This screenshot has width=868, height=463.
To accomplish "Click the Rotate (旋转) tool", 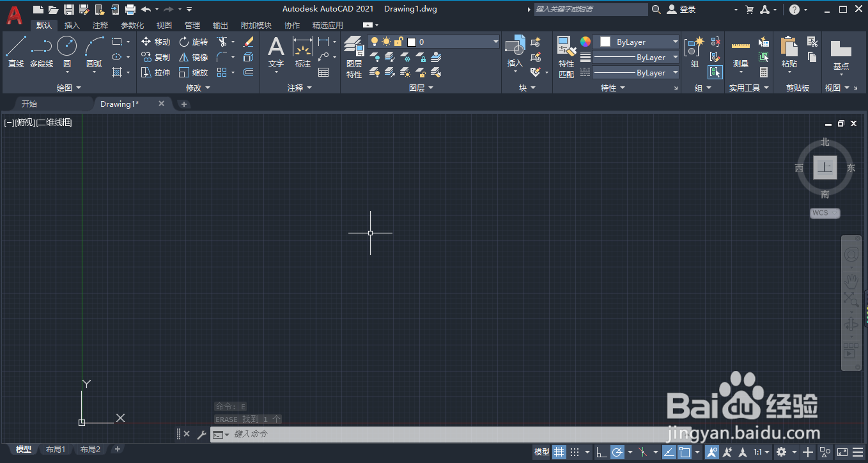I will pyautogui.click(x=194, y=42).
